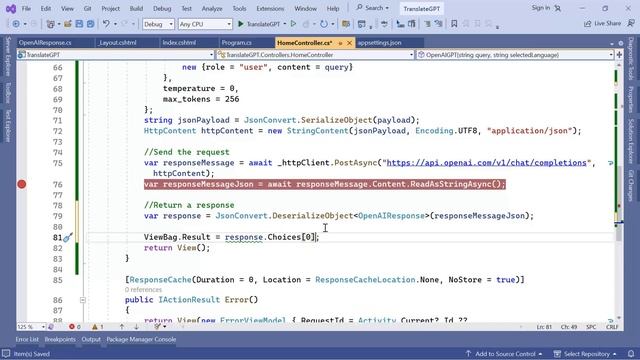Screen dimensions: 640x360
Task: Collapse the Error() method outlining box
Action: tap(82, 300)
